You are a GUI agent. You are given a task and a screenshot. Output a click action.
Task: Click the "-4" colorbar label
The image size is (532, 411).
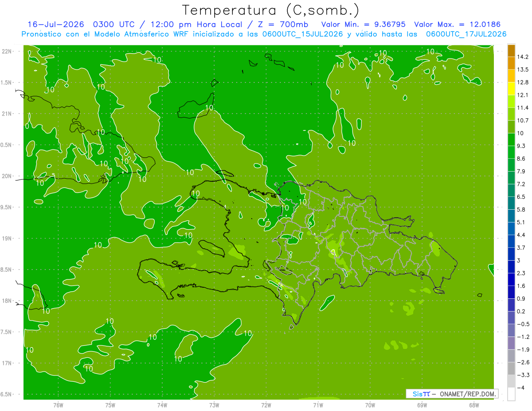pyautogui.click(x=521, y=388)
